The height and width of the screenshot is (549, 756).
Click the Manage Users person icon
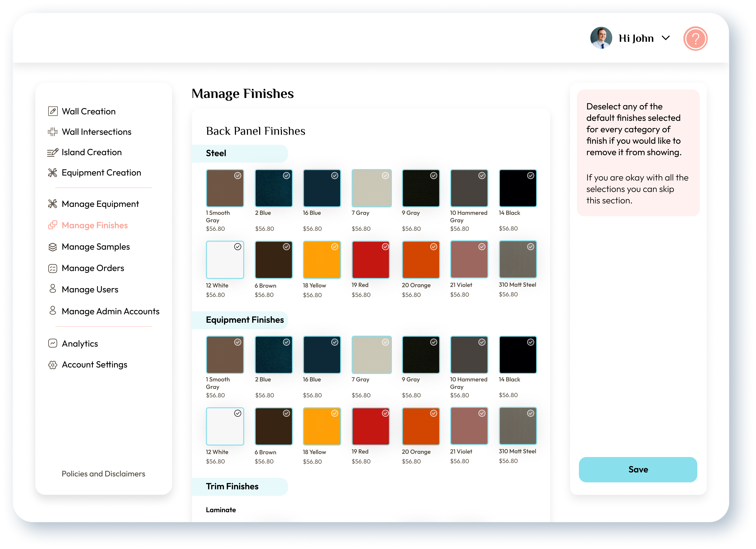(x=53, y=289)
